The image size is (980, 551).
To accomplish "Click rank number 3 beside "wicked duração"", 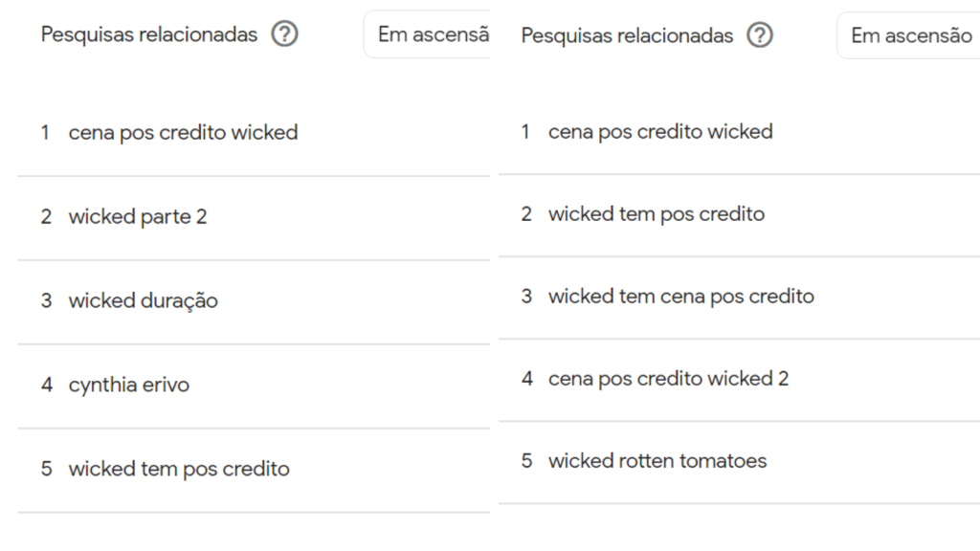I will coord(46,301).
